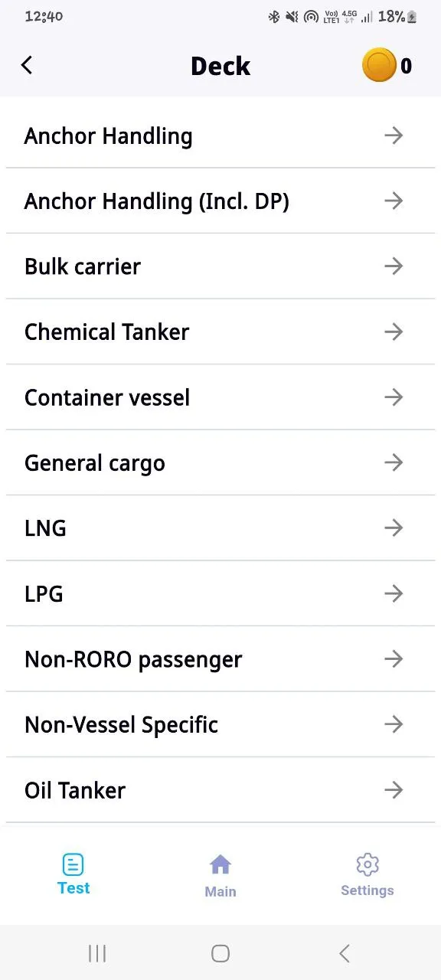
Task: Select the Test tab icon
Action: pyautogui.click(x=73, y=865)
